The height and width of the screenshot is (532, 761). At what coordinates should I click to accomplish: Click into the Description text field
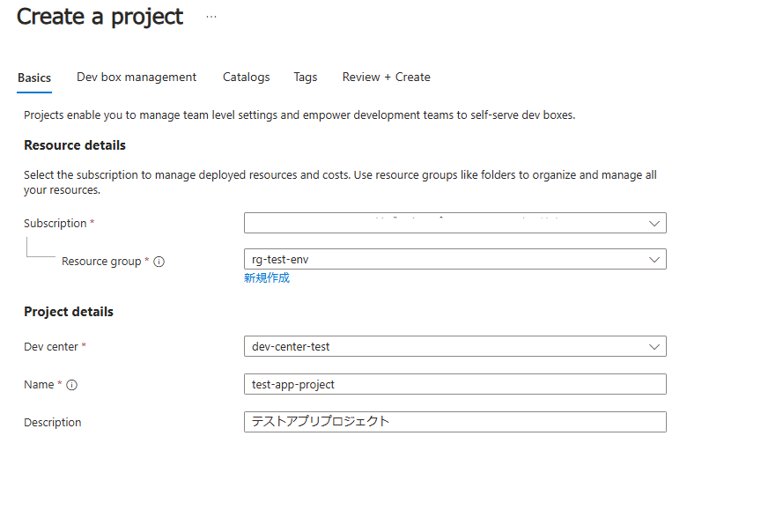click(454, 422)
